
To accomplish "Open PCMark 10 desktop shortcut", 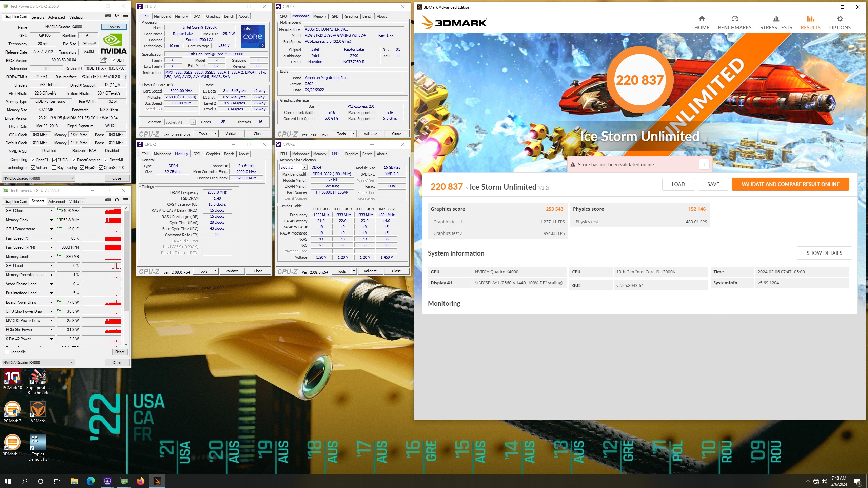I will tap(12, 380).
